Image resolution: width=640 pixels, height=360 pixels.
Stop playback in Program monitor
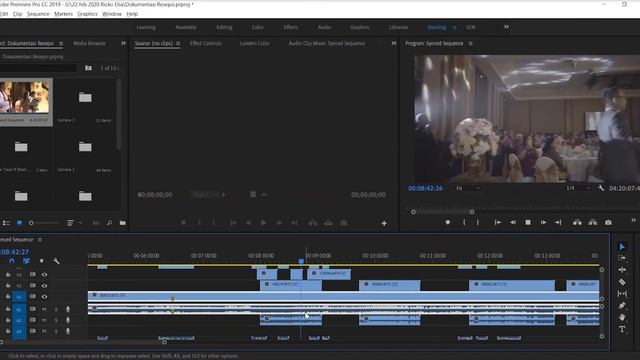[528, 222]
